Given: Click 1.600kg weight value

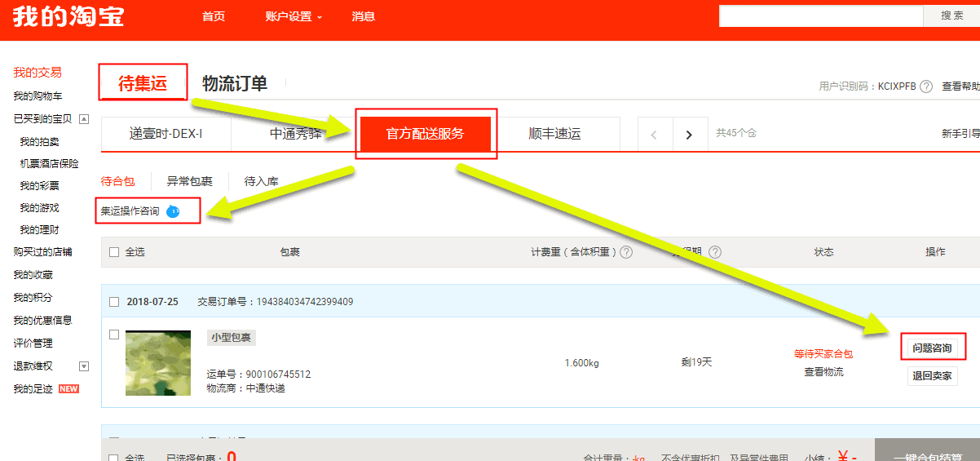Looking at the screenshot, I should 581,362.
